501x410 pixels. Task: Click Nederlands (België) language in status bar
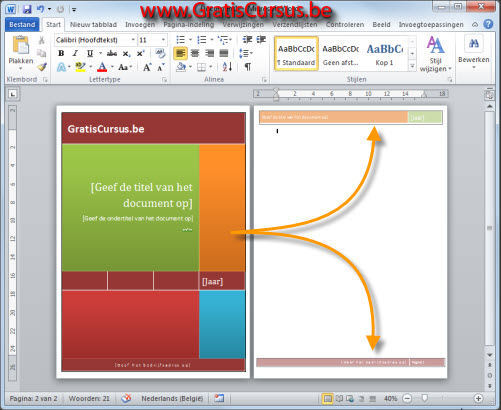click(x=172, y=398)
